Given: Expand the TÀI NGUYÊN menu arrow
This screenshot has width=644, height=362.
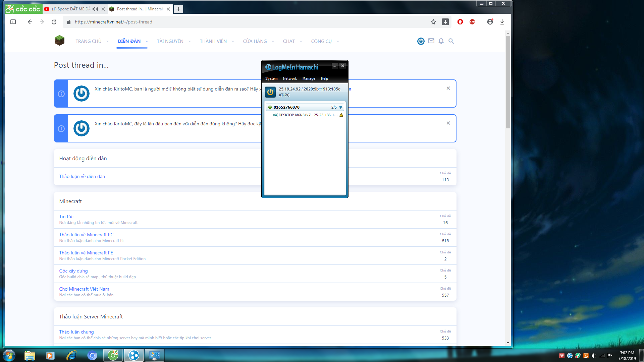Looking at the screenshot, I should click(x=190, y=41).
